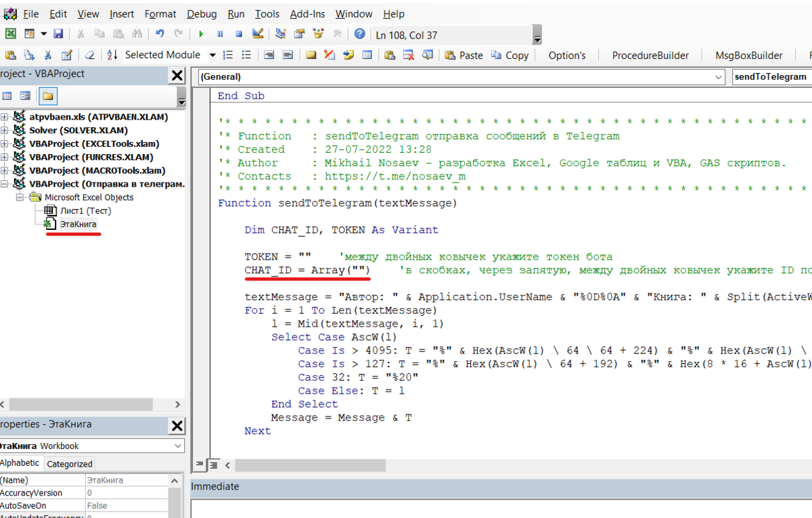This screenshot has width=812, height=518.
Task: Click the Toolbox hammer and wrench icon
Action: click(338, 34)
